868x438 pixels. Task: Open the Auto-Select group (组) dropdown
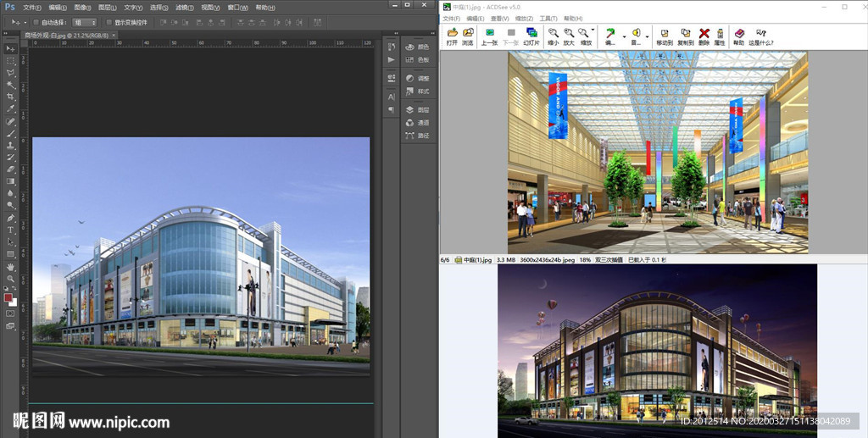[x=84, y=22]
